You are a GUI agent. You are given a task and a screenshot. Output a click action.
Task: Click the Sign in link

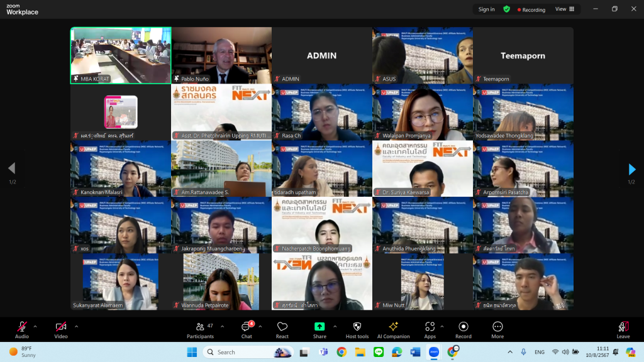pos(486,9)
